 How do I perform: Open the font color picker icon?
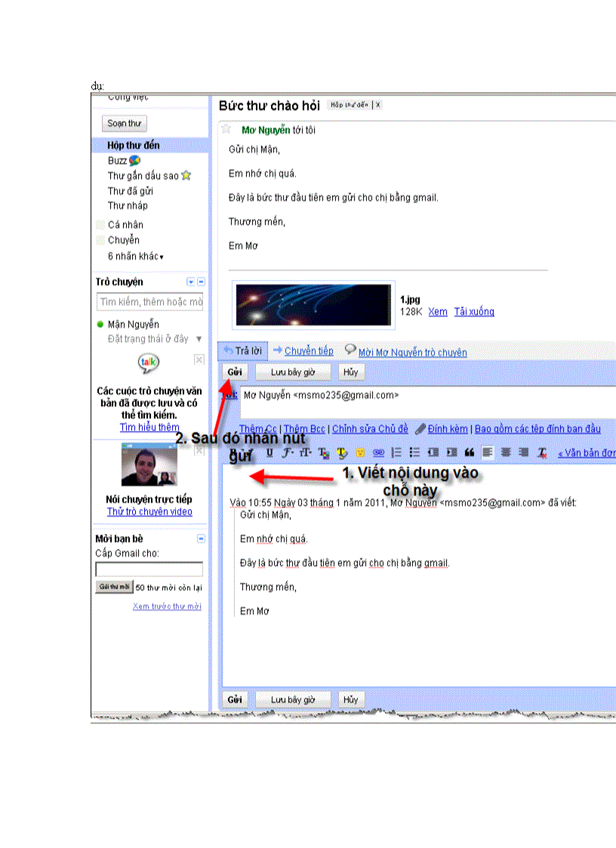(x=324, y=452)
